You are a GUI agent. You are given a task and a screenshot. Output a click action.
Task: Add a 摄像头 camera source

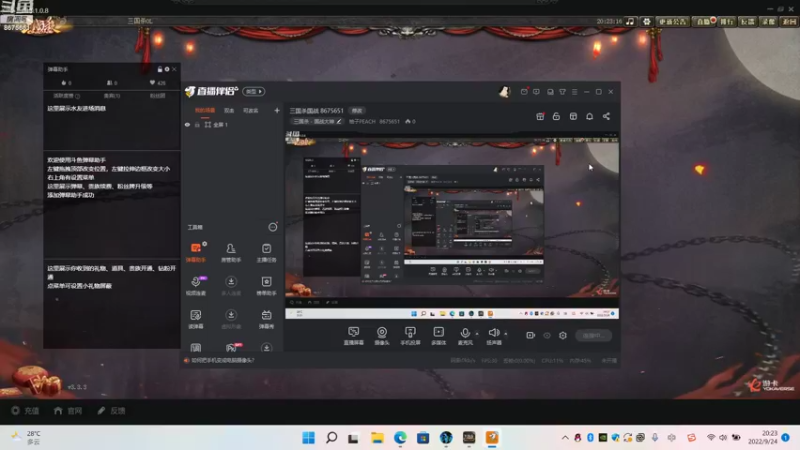(382, 336)
